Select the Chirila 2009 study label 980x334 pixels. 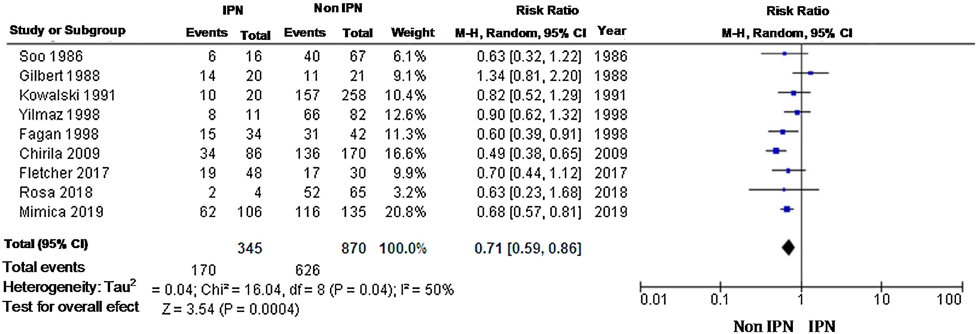60,153
